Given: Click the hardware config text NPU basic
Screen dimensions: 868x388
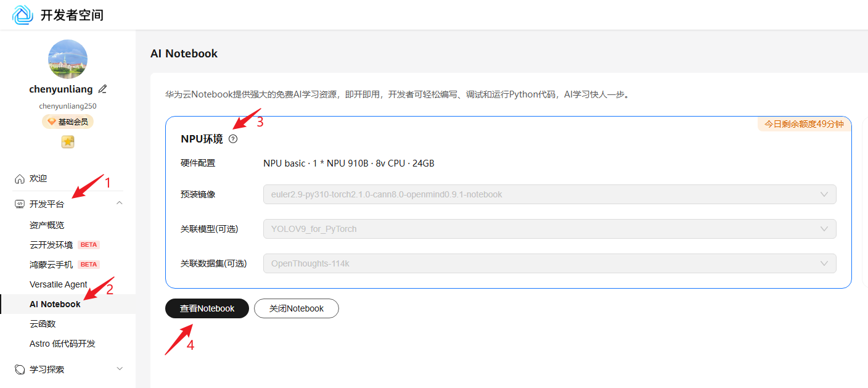Looking at the screenshot, I should [349, 163].
